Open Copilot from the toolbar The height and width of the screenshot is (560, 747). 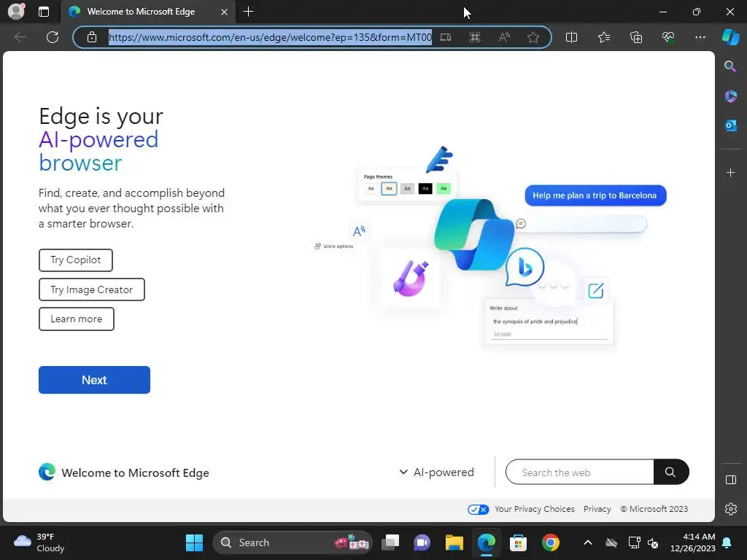(x=731, y=37)
